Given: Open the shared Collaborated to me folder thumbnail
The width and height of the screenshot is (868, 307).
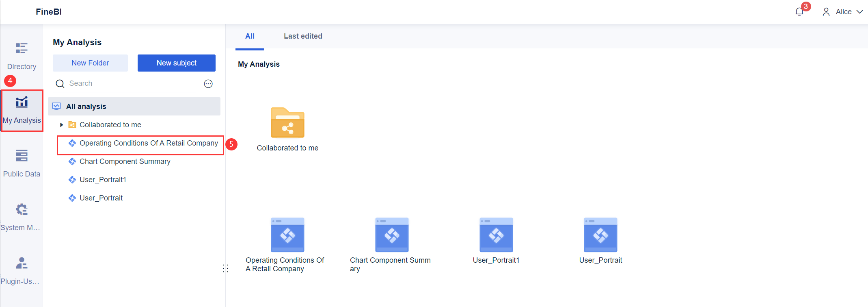Looking at the screenshot, I should [x=287, y=122].
